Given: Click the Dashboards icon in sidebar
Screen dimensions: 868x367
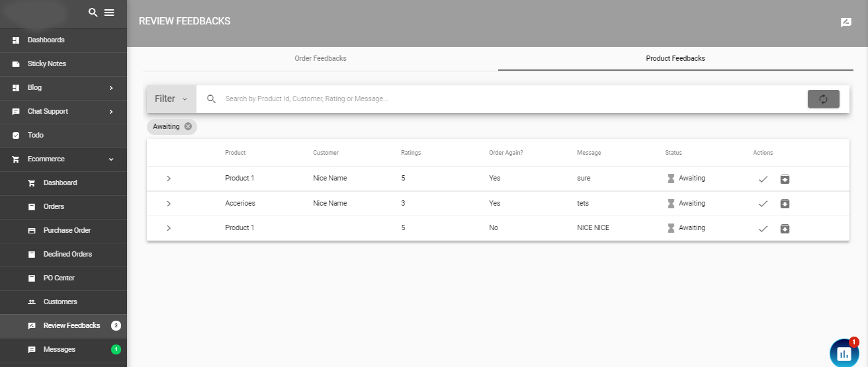Looking at the screenshot, I should 16,40.
